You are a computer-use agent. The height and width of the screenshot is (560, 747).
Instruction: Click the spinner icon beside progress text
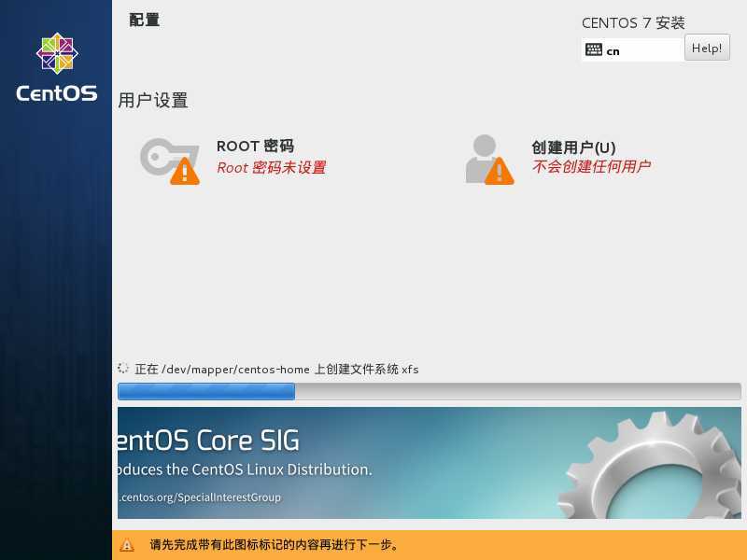pos(123,368)
